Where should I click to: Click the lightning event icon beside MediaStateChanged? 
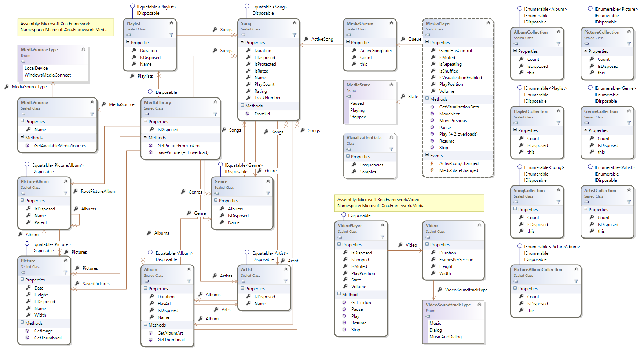tap(432, 170)
